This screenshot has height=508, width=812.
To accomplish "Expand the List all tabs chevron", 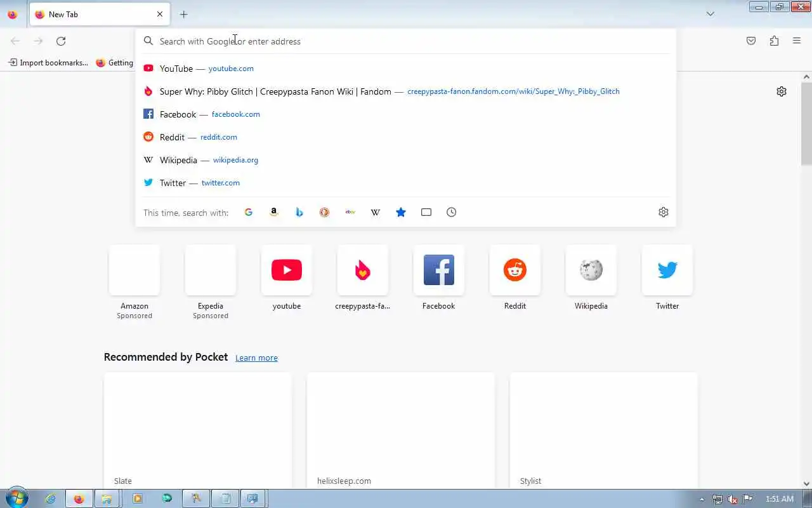I will click(x=710, y=14).
